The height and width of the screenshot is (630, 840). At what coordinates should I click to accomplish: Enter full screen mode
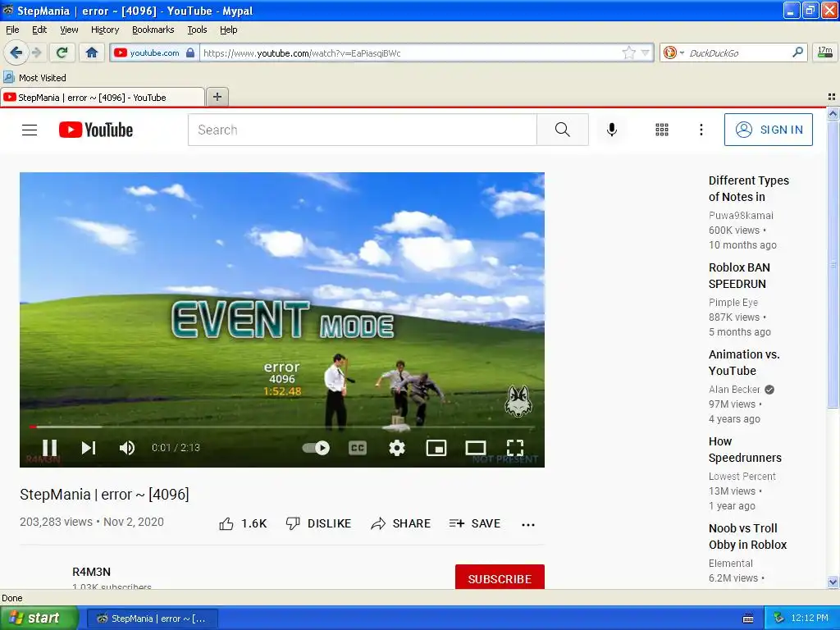(515, 447)
